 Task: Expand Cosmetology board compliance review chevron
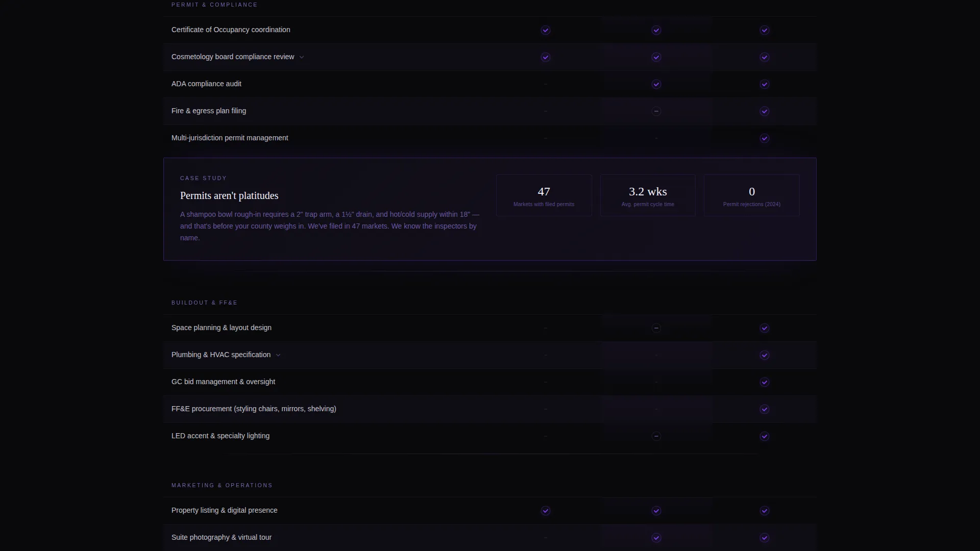302,57
